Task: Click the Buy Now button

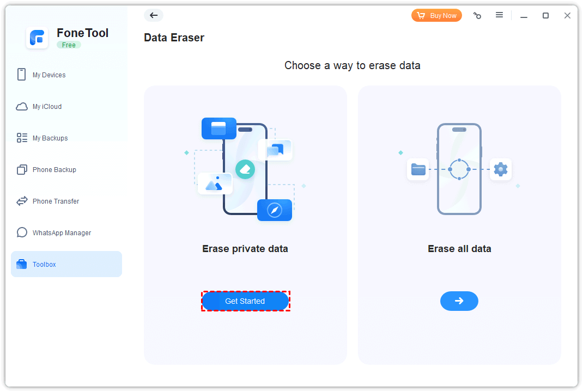Action: (436, 16)
